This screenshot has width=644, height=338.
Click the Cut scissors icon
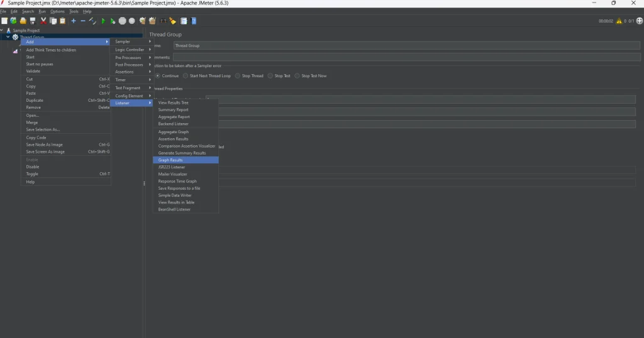(x=43, y=21)
